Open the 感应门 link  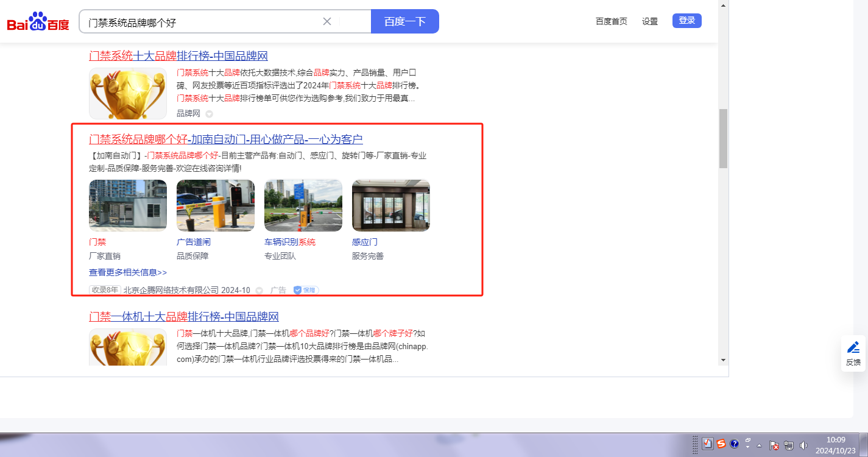pos(365,242)
